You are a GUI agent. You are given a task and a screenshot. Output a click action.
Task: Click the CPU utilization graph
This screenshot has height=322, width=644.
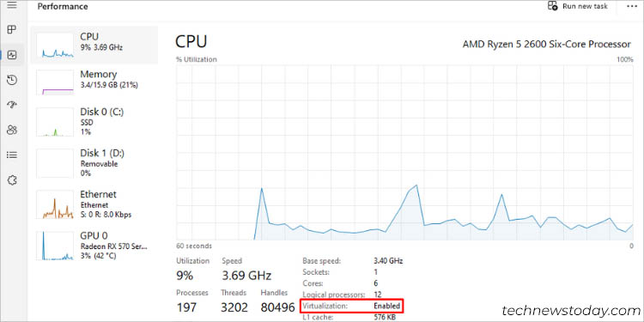(x=404, y=152)
